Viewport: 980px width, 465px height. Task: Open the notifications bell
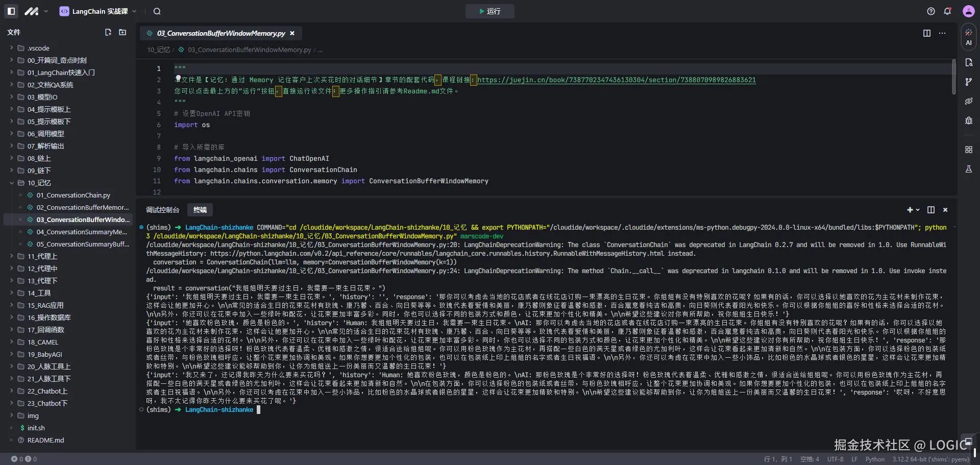click(x=948, y=11)
